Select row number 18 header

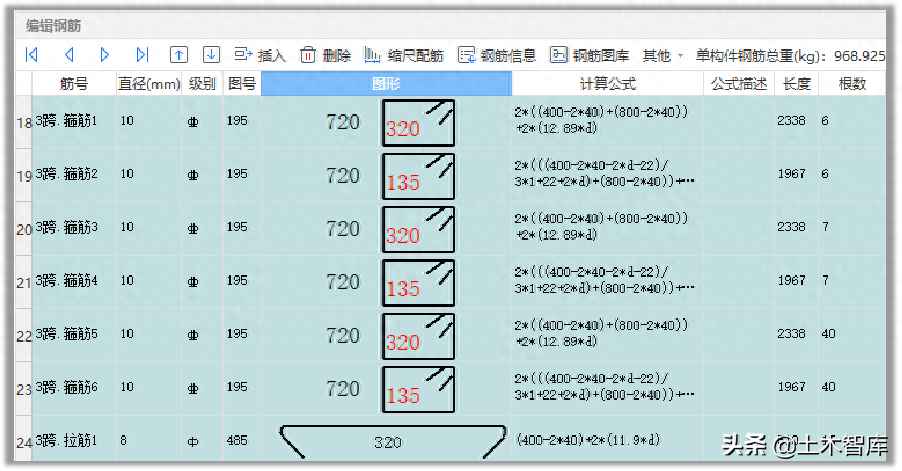point(24,122)
